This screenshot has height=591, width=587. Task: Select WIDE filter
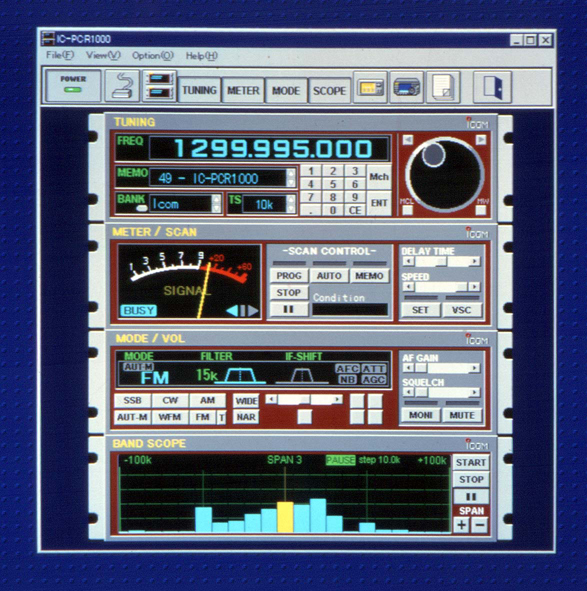coord(246,401)
